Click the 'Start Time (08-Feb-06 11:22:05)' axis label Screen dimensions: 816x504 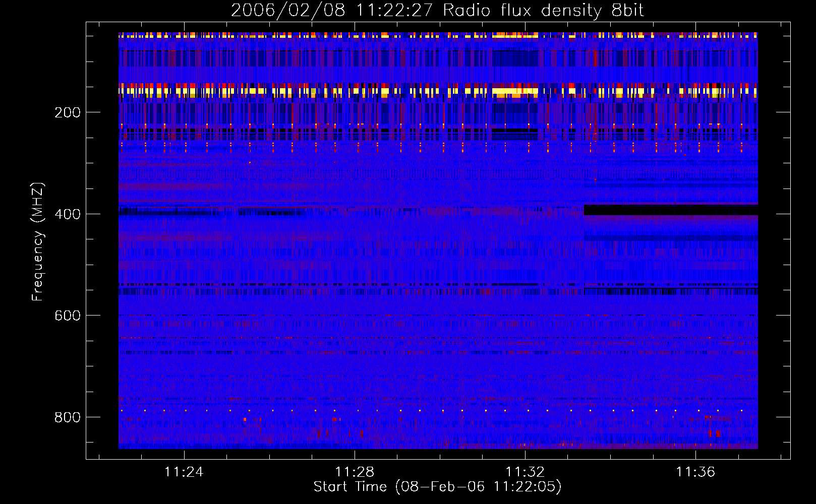coord(437,487)
